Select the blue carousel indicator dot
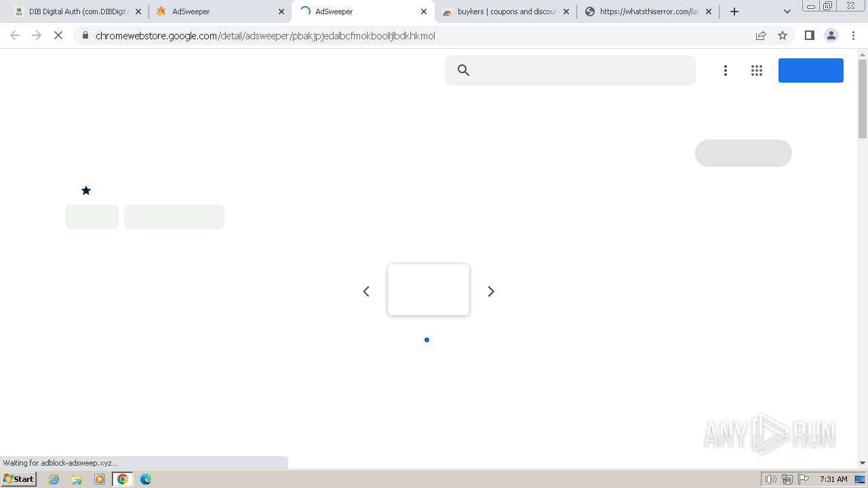Image resolution: width=868 pixels, height=488 pixels. click(427, 340)
